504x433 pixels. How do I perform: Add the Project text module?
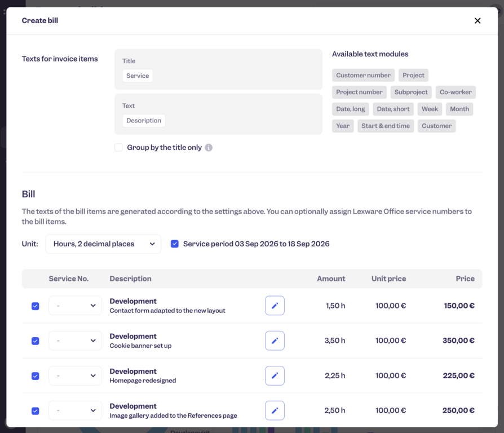413,75
